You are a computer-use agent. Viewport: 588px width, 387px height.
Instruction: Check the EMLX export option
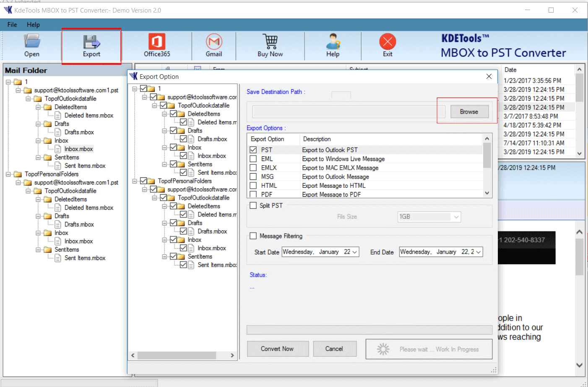pyautogui.click(x=253, y=168)
